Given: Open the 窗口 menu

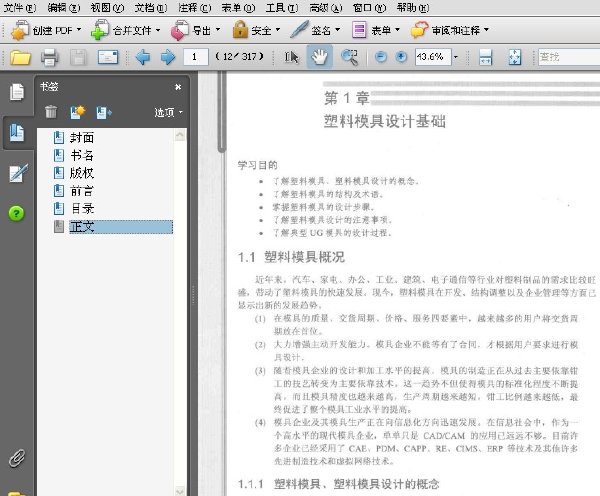Looking at the screenshot, I should (x=370, y=7).
